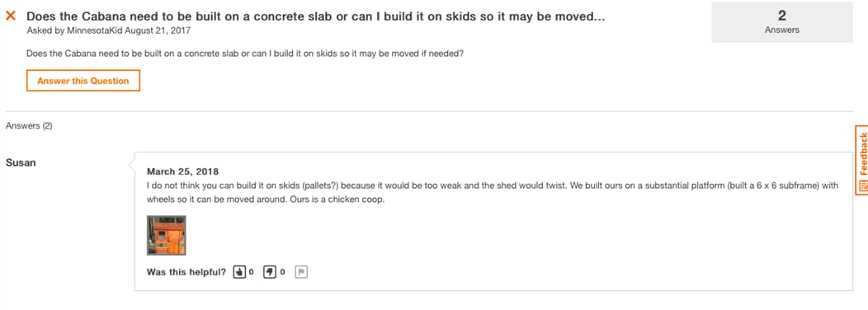The image size is (868, 310).
Task: Click Susan's answer text about skids
Action: [493, 193]
